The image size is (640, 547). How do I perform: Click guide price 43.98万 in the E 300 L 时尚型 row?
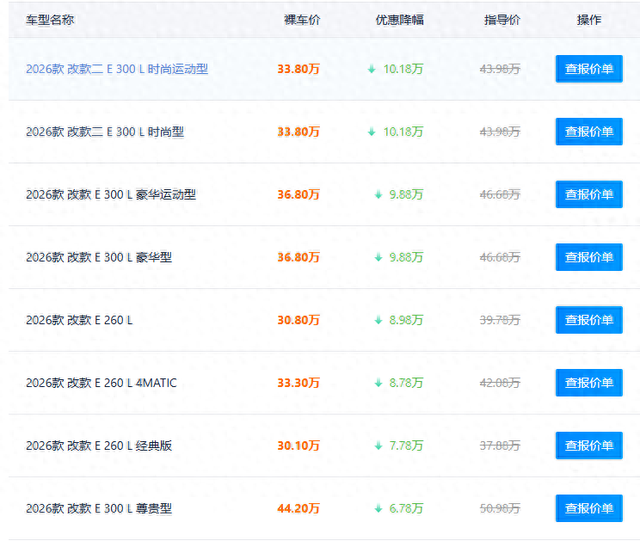[x=500, y=132]
